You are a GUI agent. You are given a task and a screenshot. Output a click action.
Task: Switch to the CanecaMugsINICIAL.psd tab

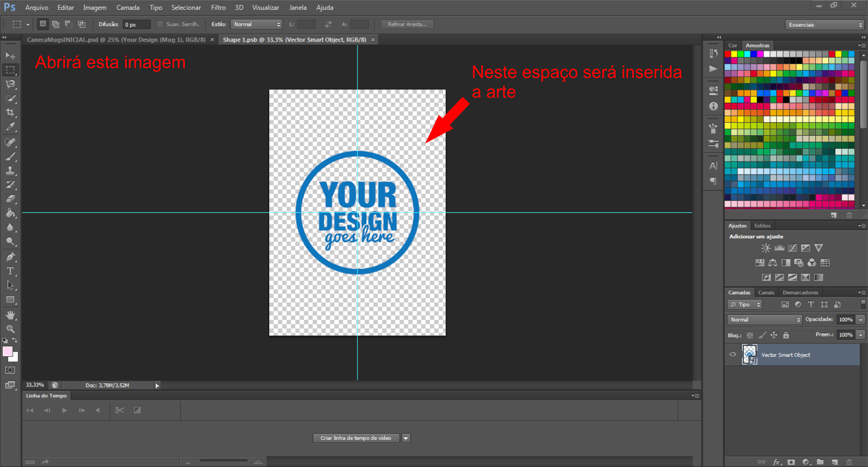pos(116,40)
